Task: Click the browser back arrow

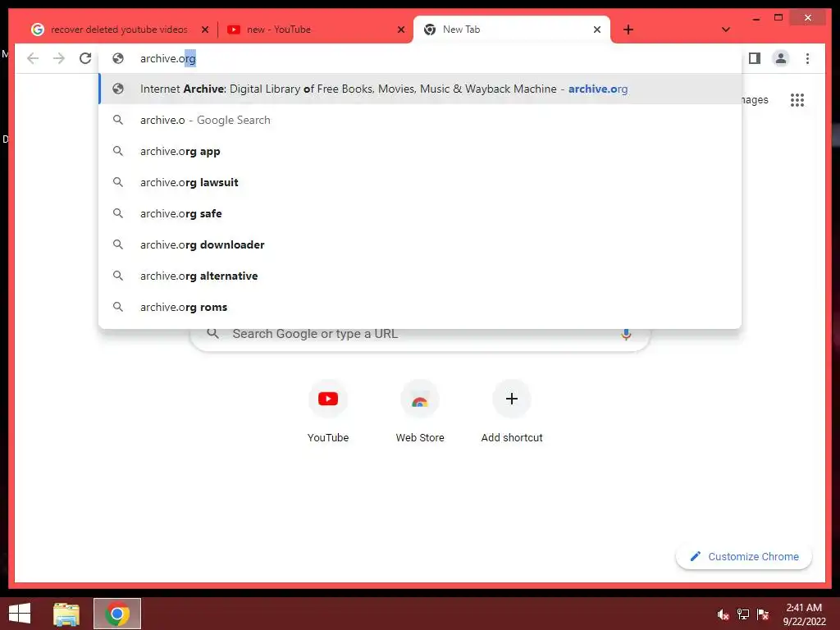Action: tap(33, 58)
